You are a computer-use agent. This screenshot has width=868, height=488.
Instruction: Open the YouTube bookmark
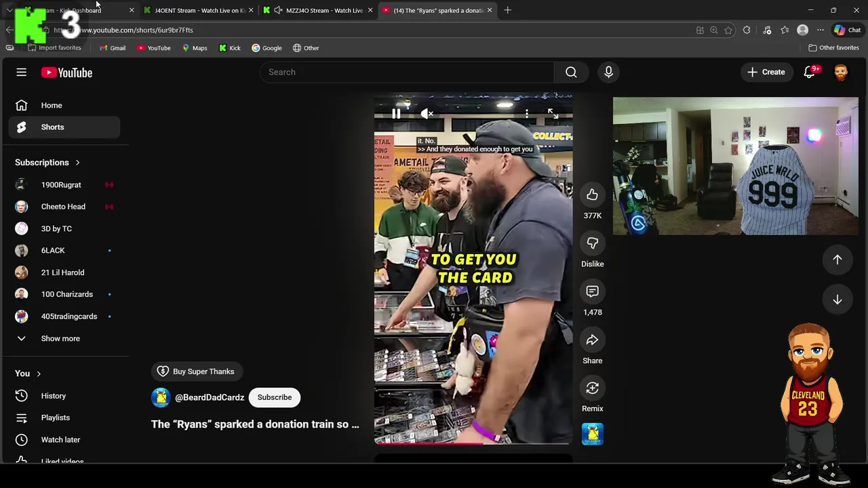pos(153,48)
